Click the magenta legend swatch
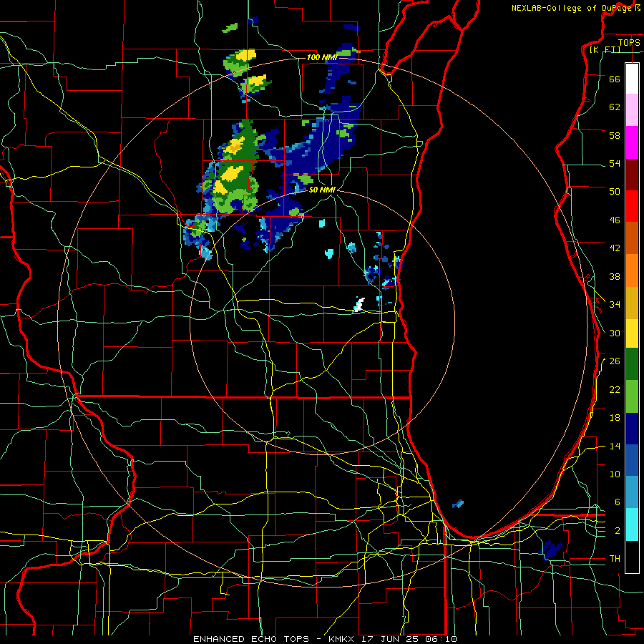 point(632,142)
